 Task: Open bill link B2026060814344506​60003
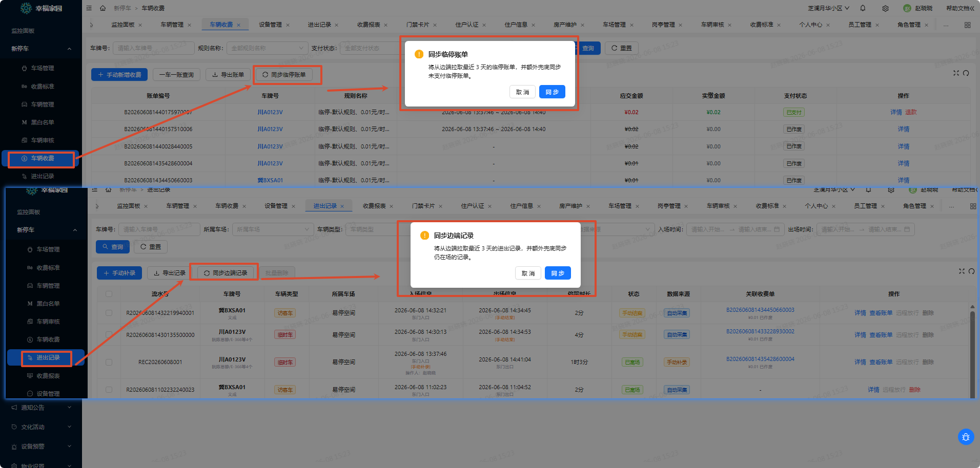(760, 310)
